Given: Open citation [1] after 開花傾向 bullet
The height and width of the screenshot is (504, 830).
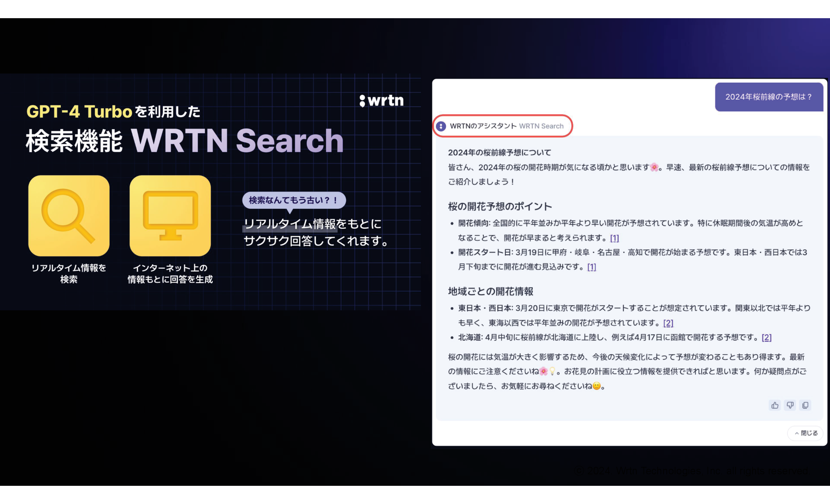Looking at the screenshot, I should pos(614,238).
